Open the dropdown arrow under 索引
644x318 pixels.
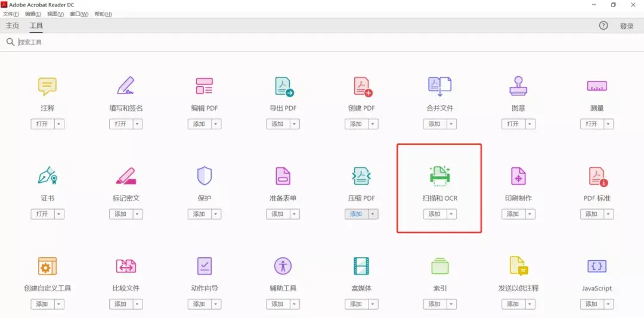click(452, 304)
